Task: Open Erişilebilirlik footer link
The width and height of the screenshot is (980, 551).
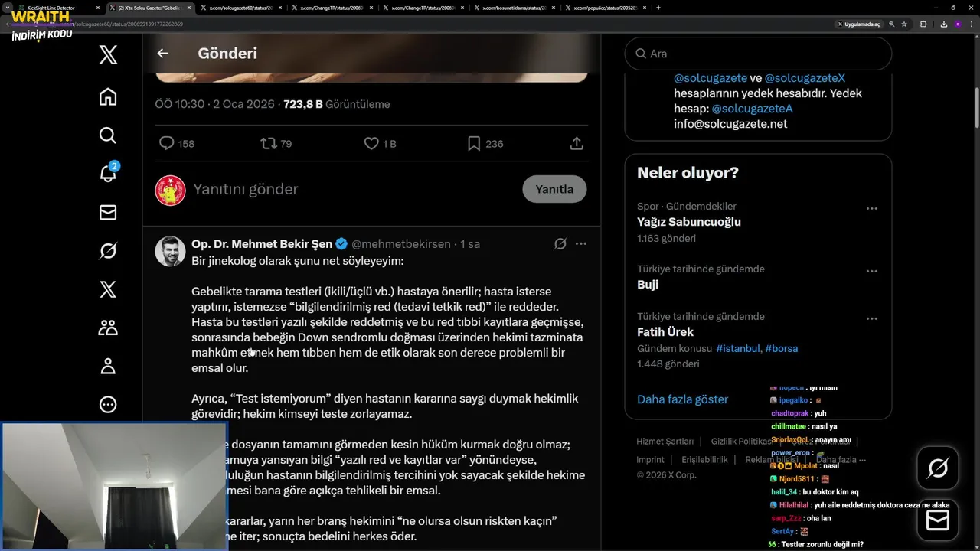Action: (x=704, y=460)
